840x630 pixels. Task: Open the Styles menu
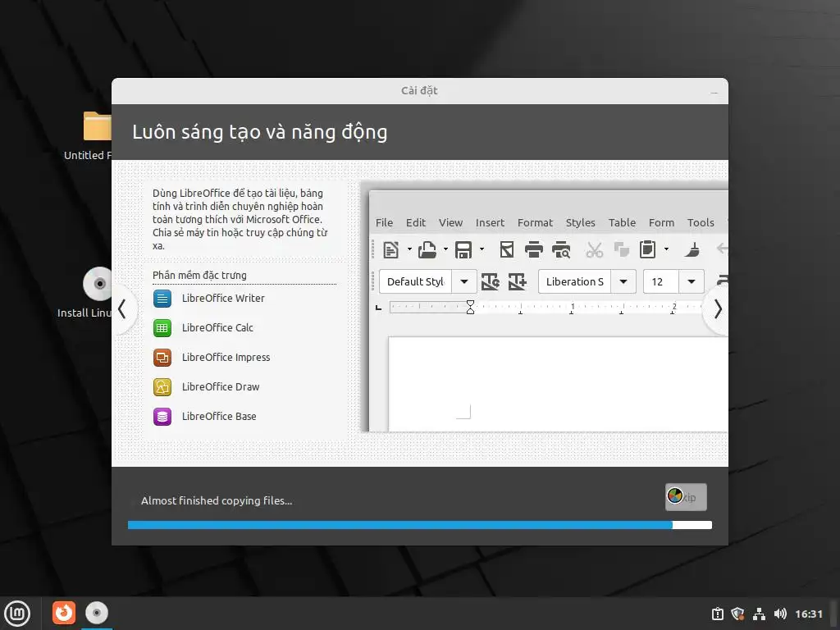point(581,223)
